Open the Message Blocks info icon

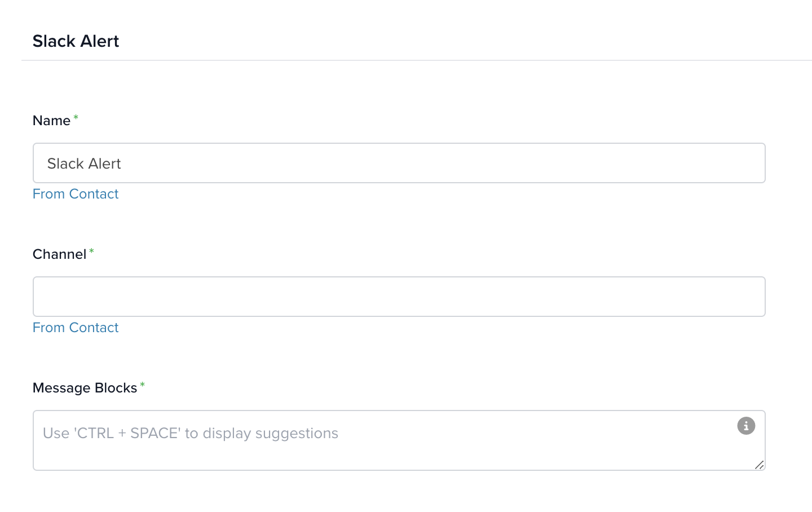[x=746, y=426]
